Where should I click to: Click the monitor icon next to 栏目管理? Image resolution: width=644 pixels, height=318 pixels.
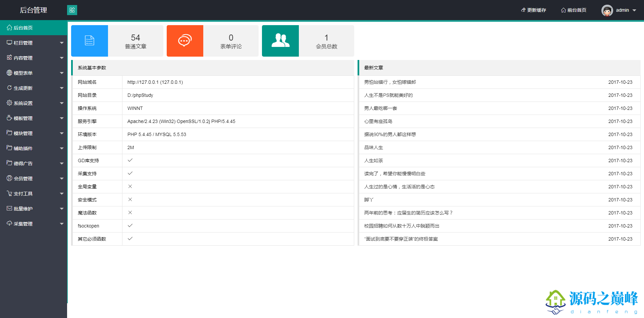9,43
